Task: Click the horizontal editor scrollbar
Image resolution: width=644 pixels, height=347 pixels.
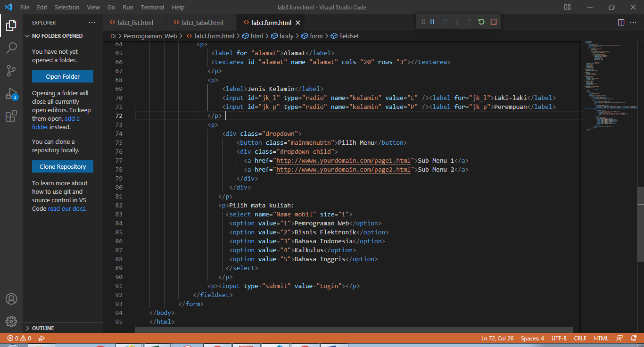Action: click(x=354, y=330)
